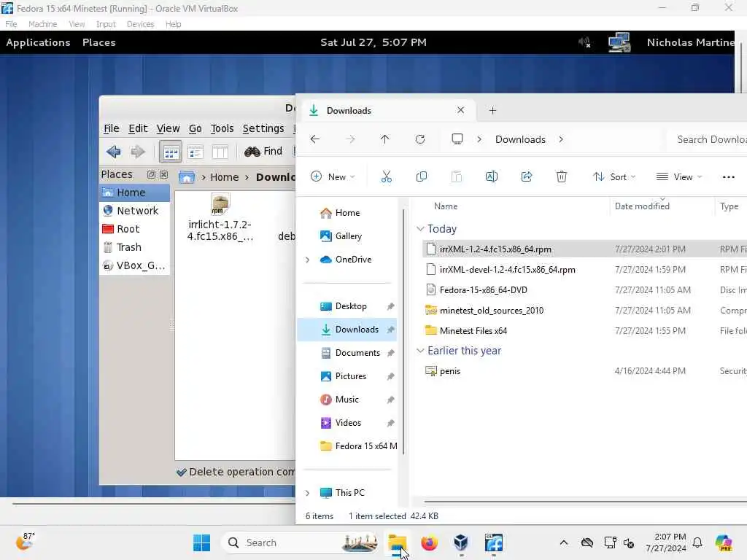Image resolution: width=747 pixels, height=560 pixels.
Task: Click the Windows Start button
Action: 201,542
